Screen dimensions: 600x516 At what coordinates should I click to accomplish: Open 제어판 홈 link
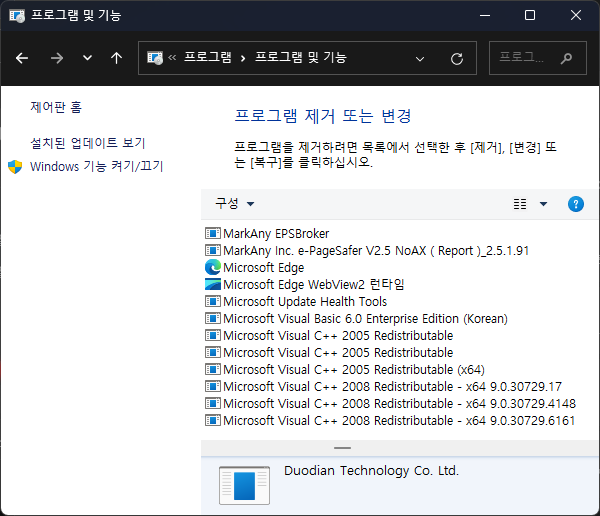[x=56, y=107]
